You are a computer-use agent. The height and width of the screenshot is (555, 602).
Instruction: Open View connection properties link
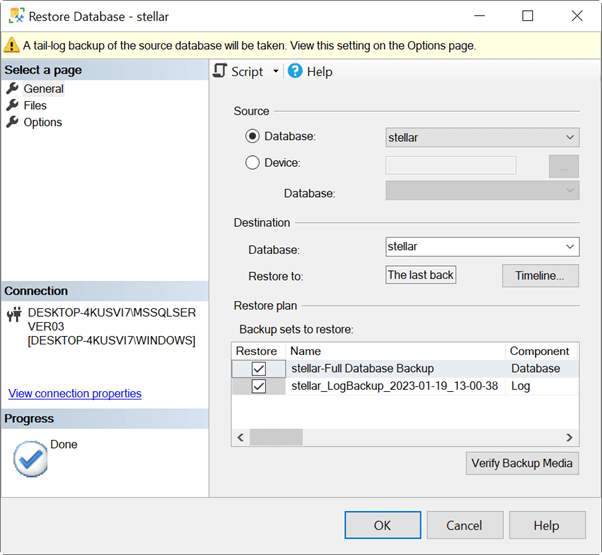(75, 393)
